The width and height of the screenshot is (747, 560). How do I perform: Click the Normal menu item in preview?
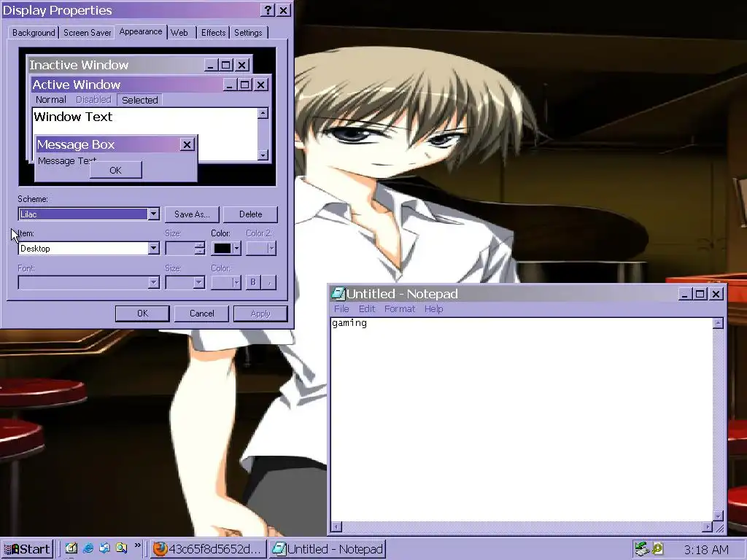pyautogui.click(x=51, y=100)
